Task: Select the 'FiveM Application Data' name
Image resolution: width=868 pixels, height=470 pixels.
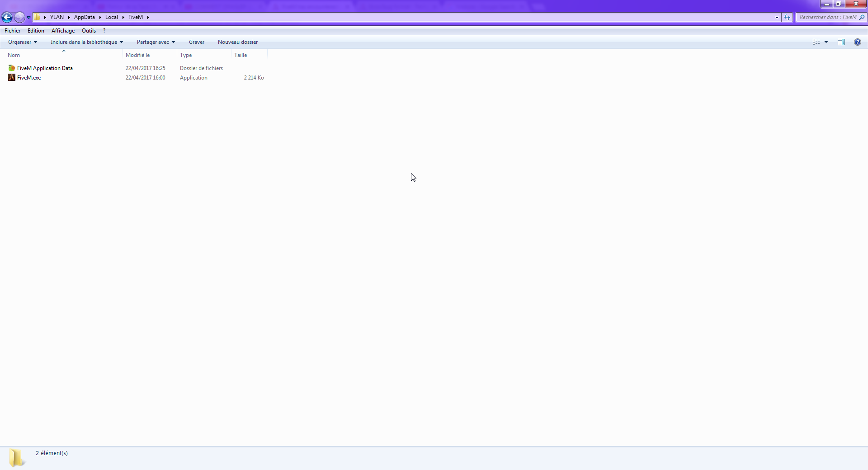Action: 45,68
